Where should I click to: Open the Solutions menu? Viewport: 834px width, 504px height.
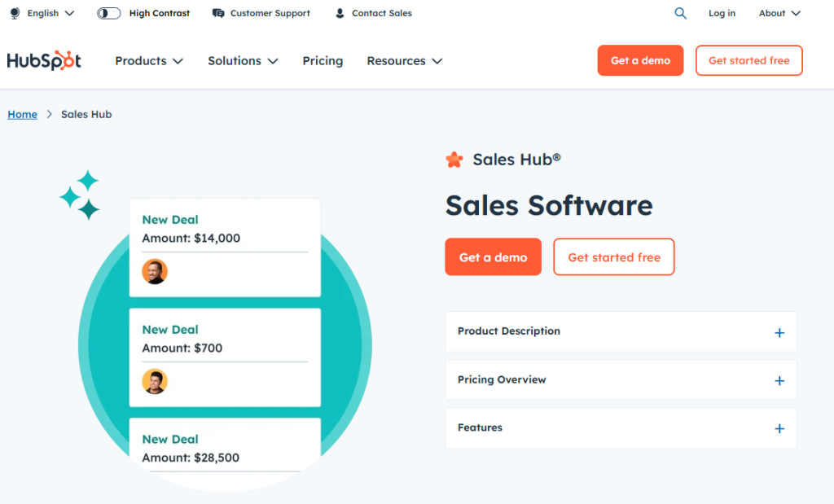coord(243,61)
